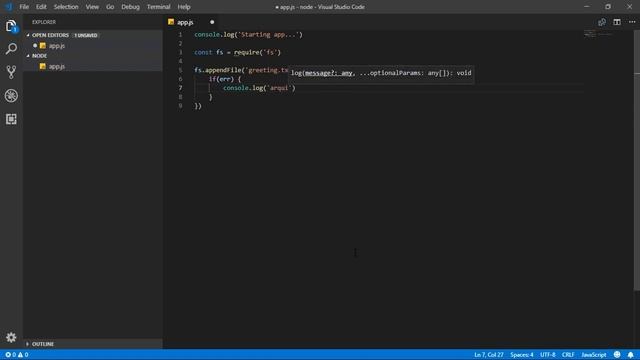Open the Terminal menu
The height and width of the screenshot is (360, 640).
click(x=158, y=7)
